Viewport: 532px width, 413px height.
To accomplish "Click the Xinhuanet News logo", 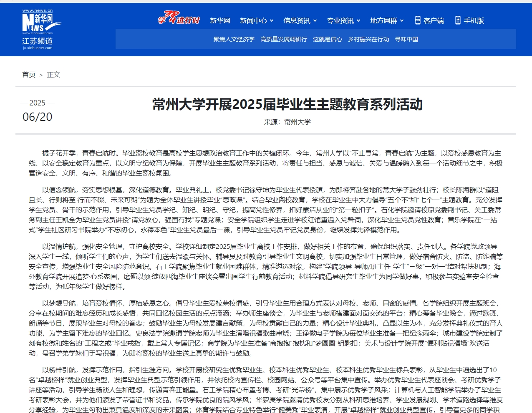I will coord(41,23).
